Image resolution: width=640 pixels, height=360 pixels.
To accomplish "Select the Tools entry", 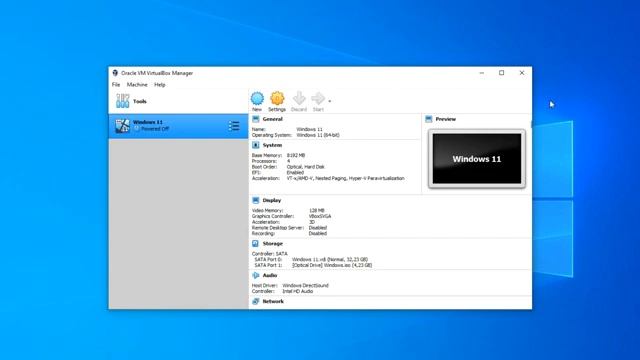I will [178, 101].
